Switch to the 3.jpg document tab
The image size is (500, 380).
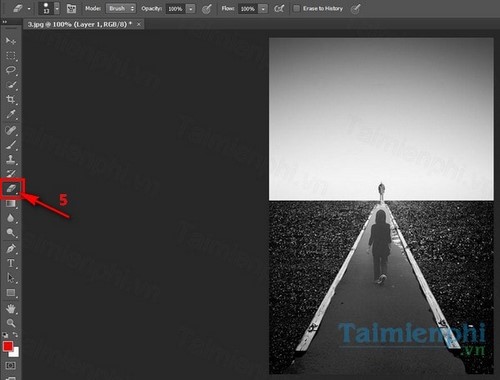point(79,24)
